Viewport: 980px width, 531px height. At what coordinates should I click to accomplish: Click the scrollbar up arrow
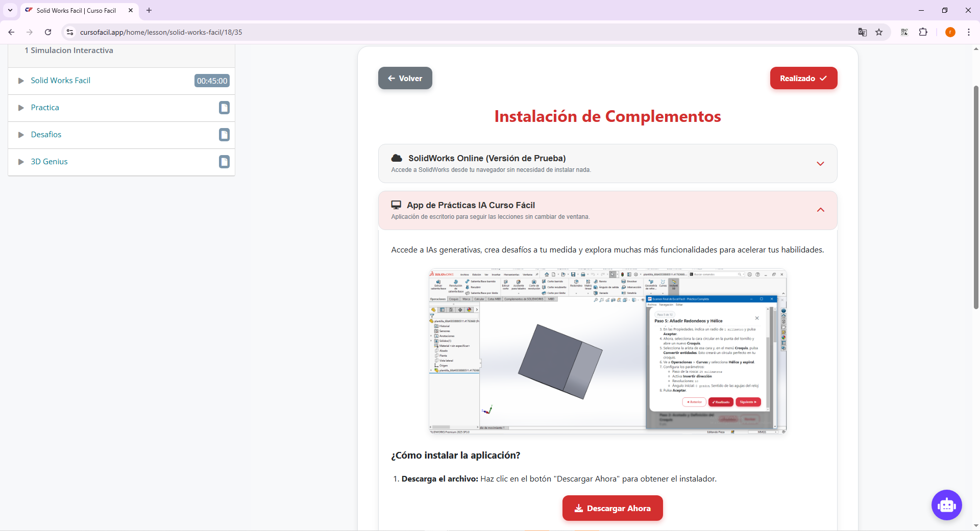pos(976,49)
